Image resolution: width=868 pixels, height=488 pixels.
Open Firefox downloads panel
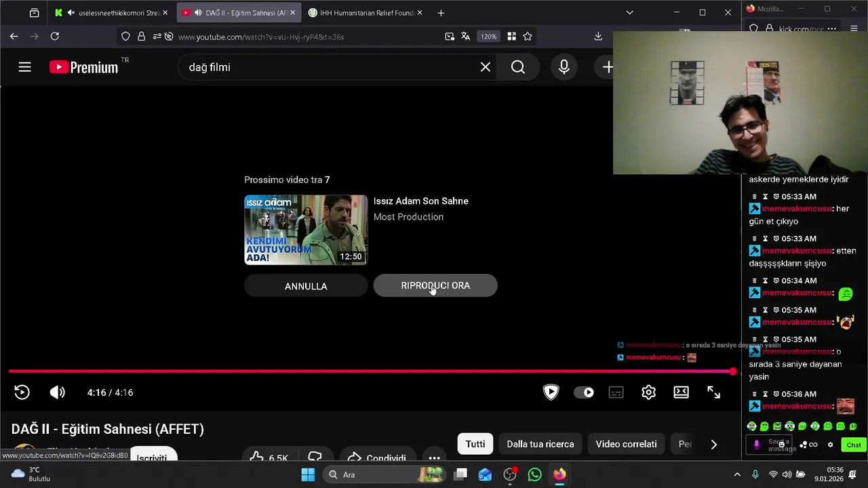coord(598,37)
